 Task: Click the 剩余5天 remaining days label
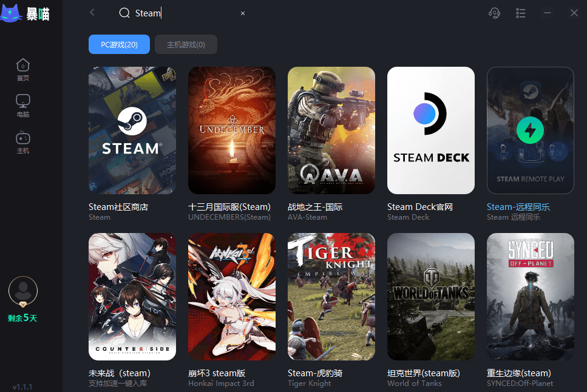click(22, 318)
